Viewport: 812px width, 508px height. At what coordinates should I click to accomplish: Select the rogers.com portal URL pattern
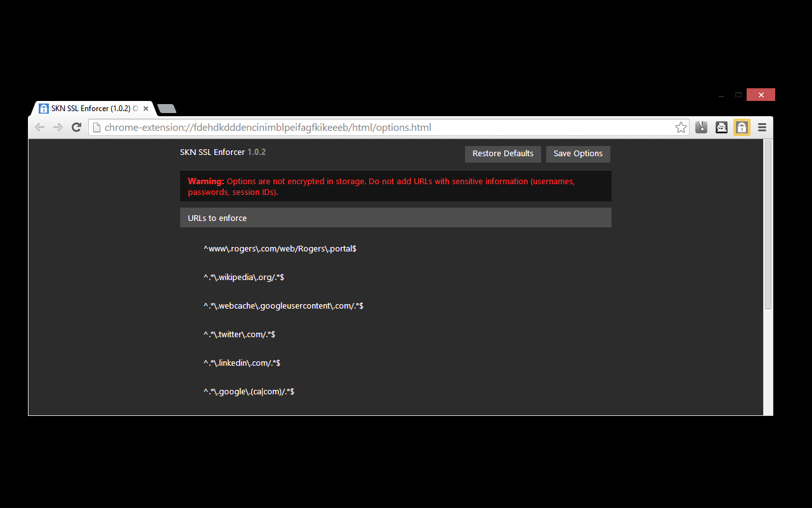point(280,249)
